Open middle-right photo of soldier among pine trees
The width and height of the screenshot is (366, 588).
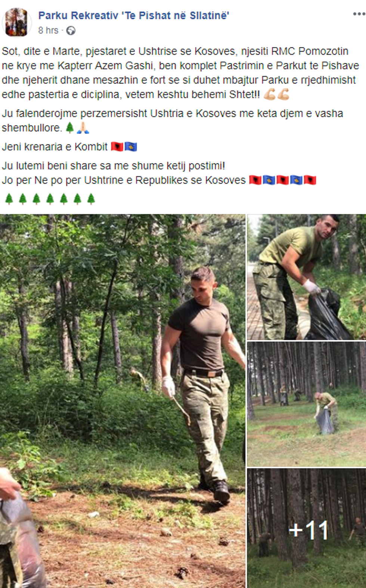click(x=307, y=404)
